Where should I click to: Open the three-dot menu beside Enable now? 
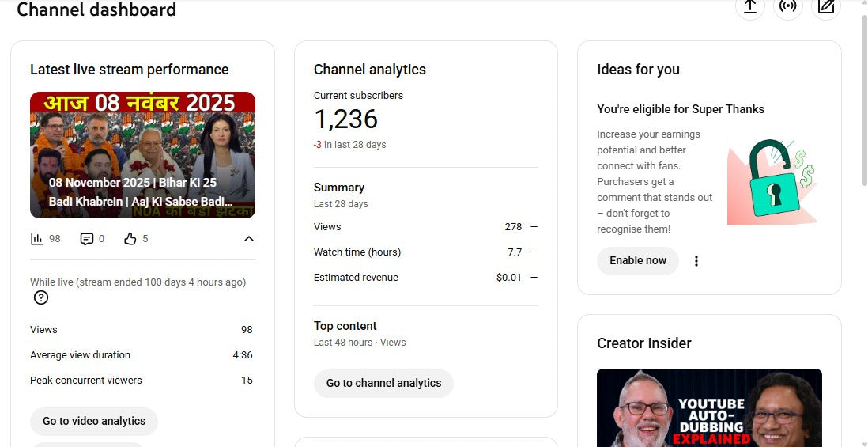point(696,261)
